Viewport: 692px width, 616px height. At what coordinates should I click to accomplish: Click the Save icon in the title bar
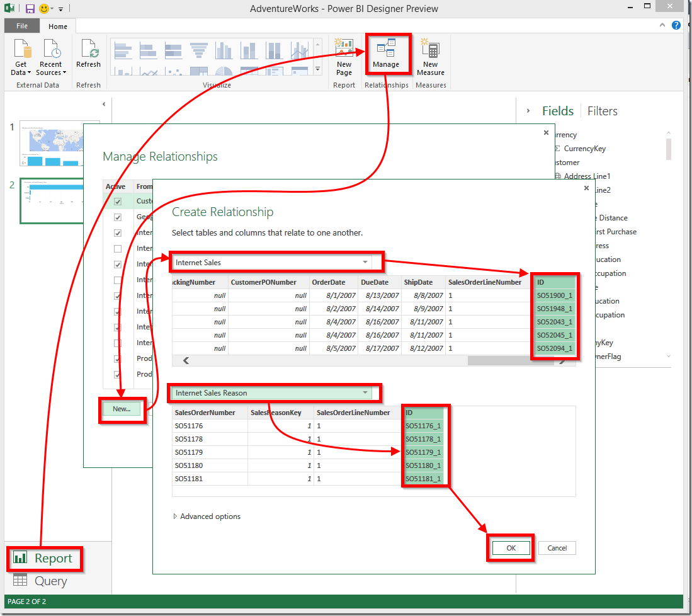pos(30,9)
